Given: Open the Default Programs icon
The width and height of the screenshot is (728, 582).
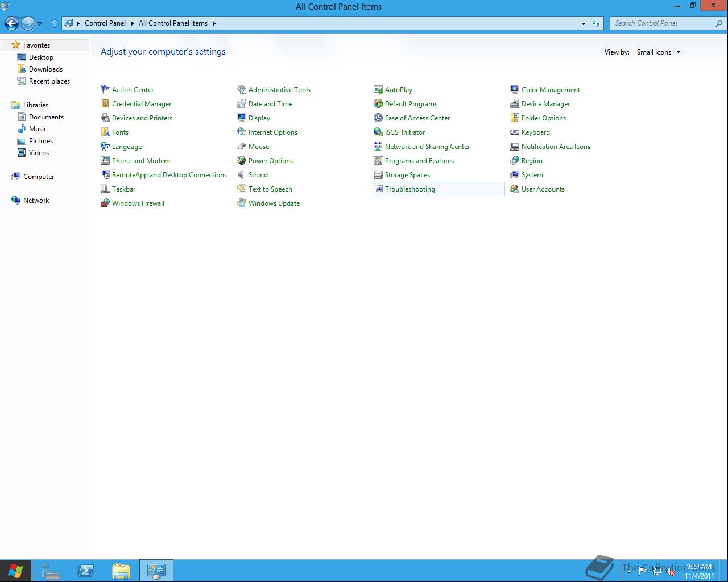Looking at the screenshot, I should tap(378, 103).
